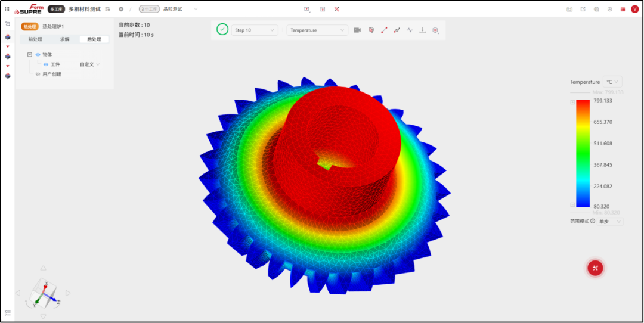
Task: Select the two-point line measurement tool
Action: coord(384,30)
